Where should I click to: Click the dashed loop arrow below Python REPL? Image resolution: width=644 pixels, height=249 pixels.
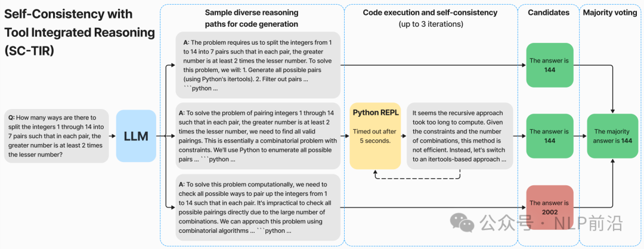tap(417, 175)
